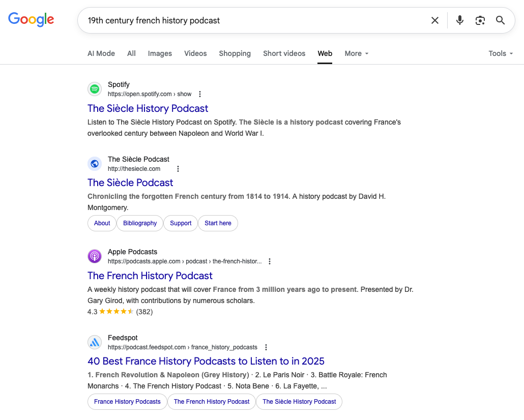Open The Siècle History Podcast link
This screenshot has width=524, height=420.
148,108
